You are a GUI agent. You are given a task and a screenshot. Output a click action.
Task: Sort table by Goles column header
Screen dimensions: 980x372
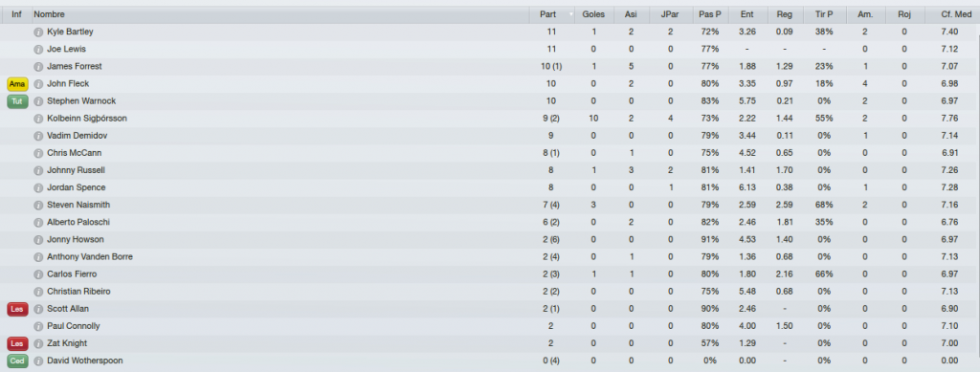pyautogui.click(x=593, y=14)
